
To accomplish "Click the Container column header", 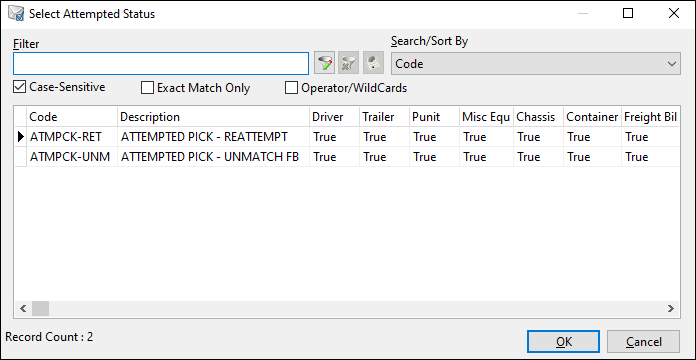I will click(593, 117).
